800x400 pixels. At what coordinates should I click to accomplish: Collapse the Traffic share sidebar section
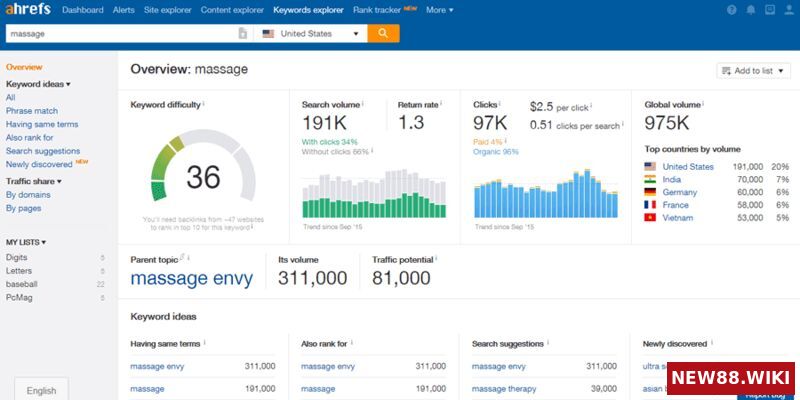pos(34,181)
